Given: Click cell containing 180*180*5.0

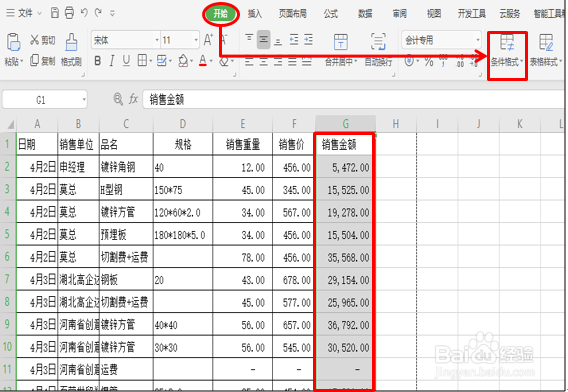Looking at the screenshot, I should (183, 235).
